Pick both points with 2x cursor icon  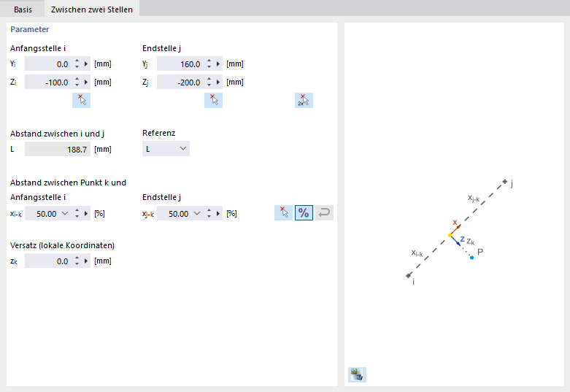pyautogui.click(x=304, y=100)
